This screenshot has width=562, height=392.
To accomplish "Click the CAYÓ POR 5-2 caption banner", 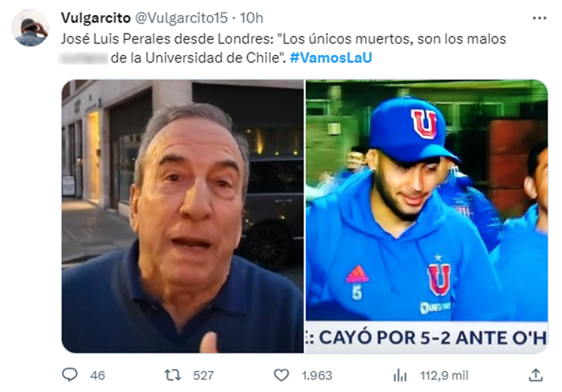I will click(427, 337).
